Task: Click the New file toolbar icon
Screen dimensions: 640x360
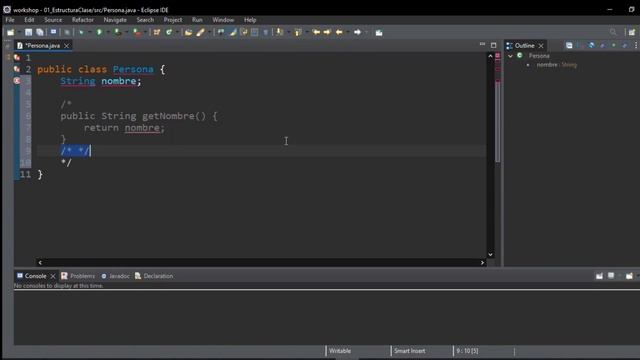Action: click(10, 32)
